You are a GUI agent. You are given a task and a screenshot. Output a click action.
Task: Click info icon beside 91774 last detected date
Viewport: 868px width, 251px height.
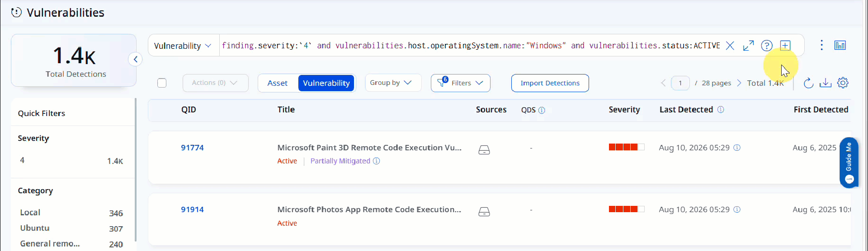click(737, 148)
